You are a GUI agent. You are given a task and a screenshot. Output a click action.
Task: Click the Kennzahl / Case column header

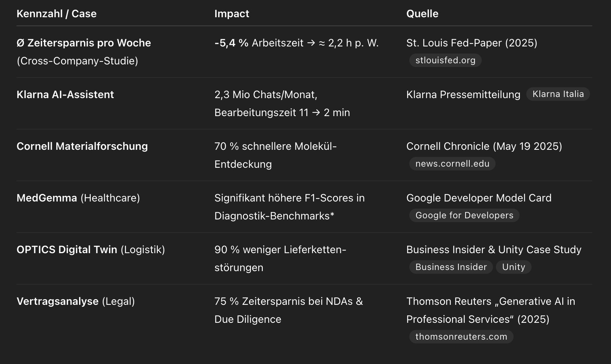[57, 14]
